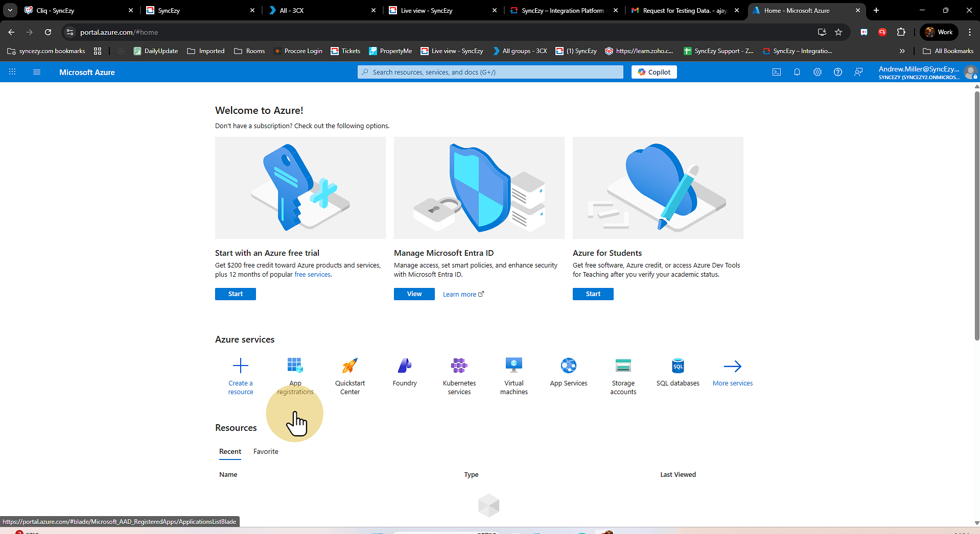
Task: Expand the Azure portal hamburger menu
Action: click(37, 72)
